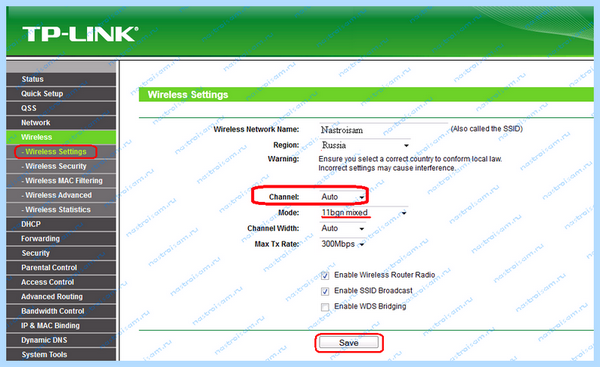Click the 'Warning:' label
The width and height of the screenshot is (600, 367).
pos(283,158)
